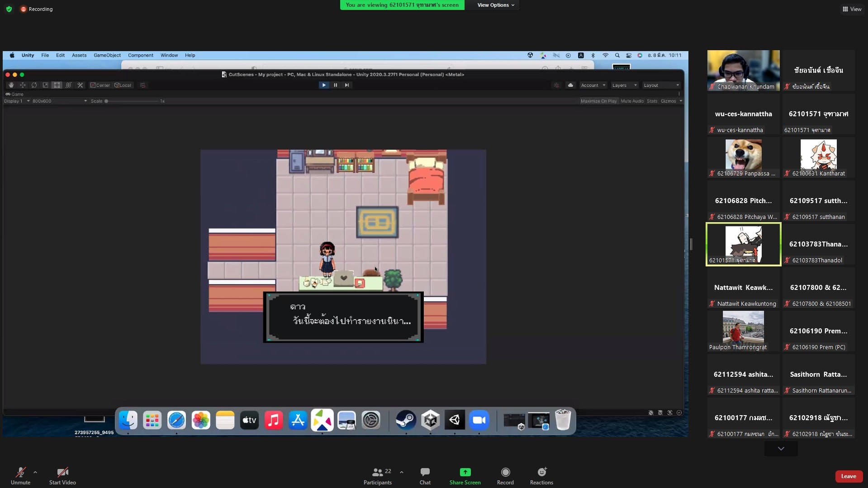
Task: Click the red Leave button
Action: point(848,476)
